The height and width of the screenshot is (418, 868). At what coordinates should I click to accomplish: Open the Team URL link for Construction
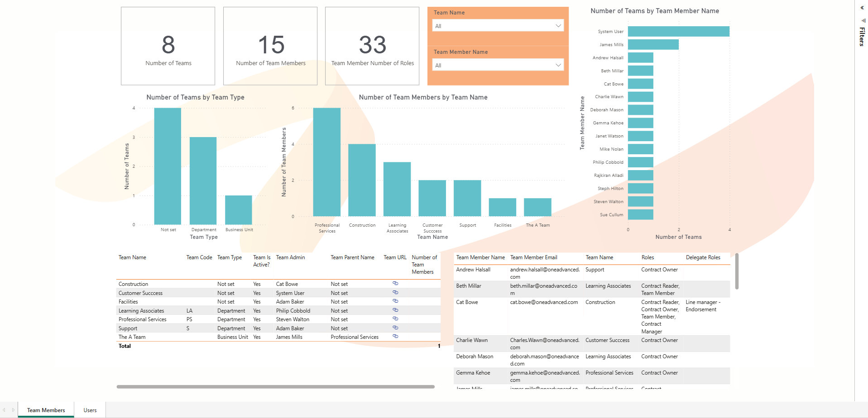pyautogui.click(x=395, y=283)
